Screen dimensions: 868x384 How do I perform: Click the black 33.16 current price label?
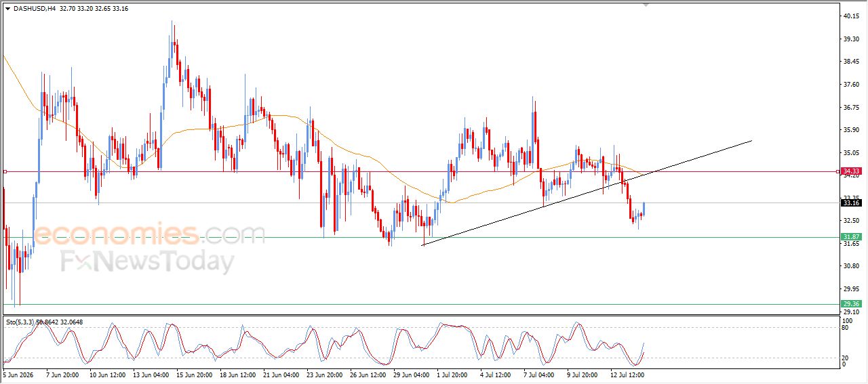click(851, 202)
